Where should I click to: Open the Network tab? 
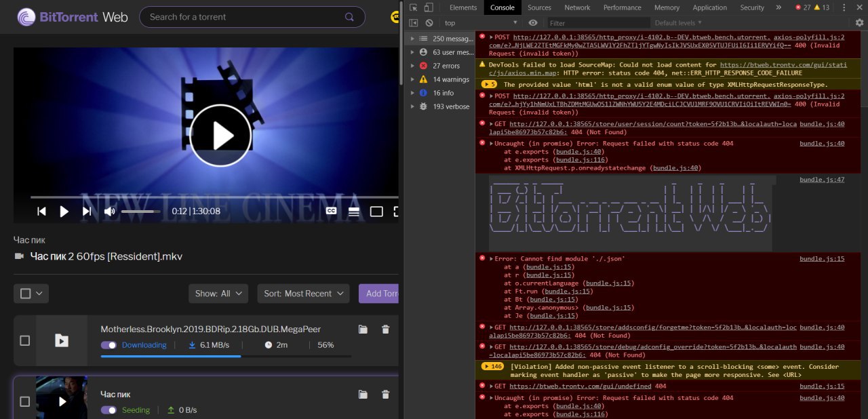pos(577,7)
